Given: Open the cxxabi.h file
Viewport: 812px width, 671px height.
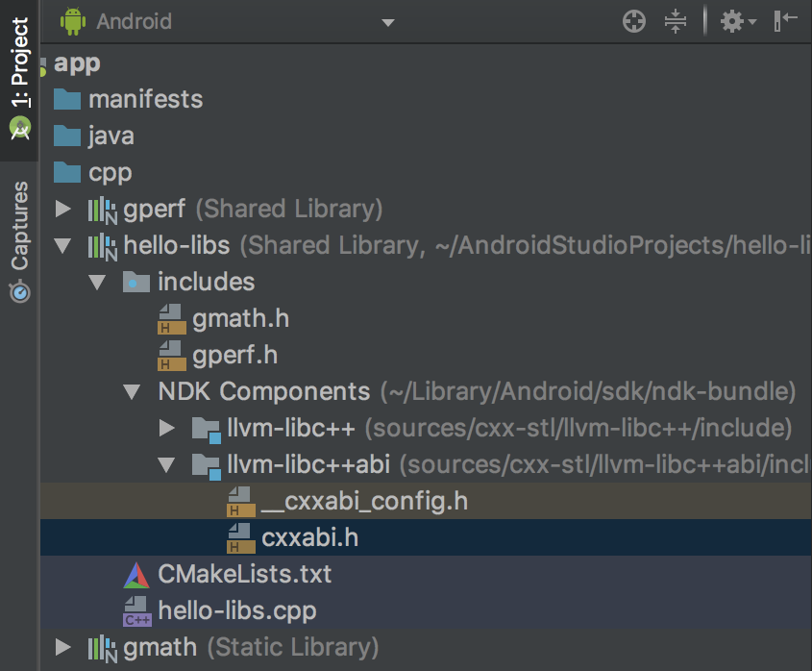Looking at the screenshot, I should pyautogui.click(x=309, y=537).
